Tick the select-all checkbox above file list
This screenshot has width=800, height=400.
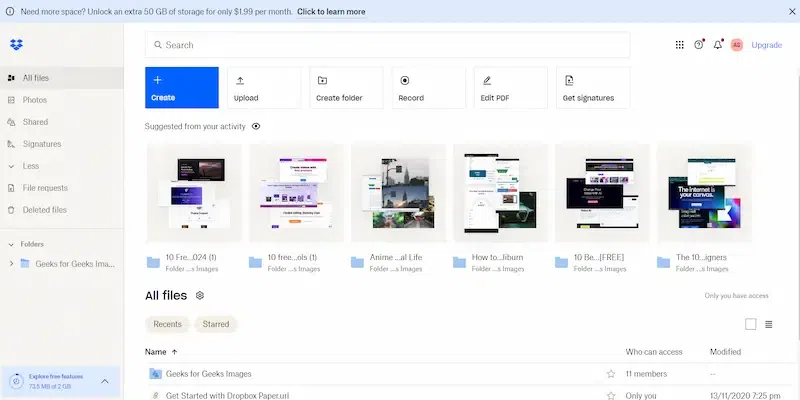coord(751,324)
